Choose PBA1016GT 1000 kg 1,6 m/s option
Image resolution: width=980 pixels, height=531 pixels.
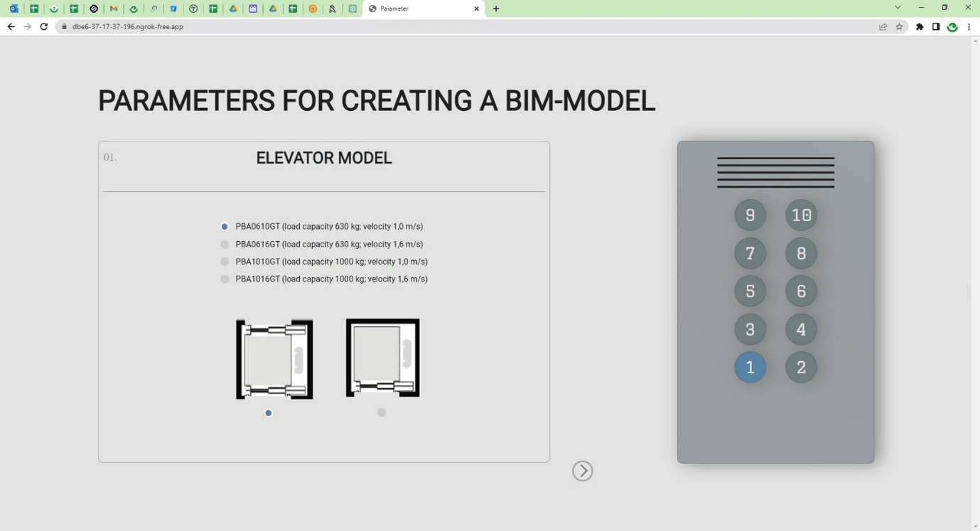225,279
